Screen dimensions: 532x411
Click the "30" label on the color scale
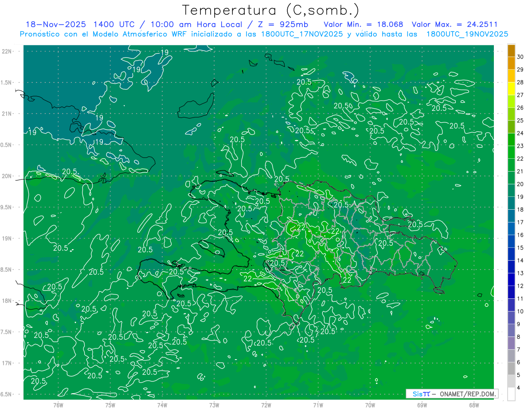[x=520, y=57]
